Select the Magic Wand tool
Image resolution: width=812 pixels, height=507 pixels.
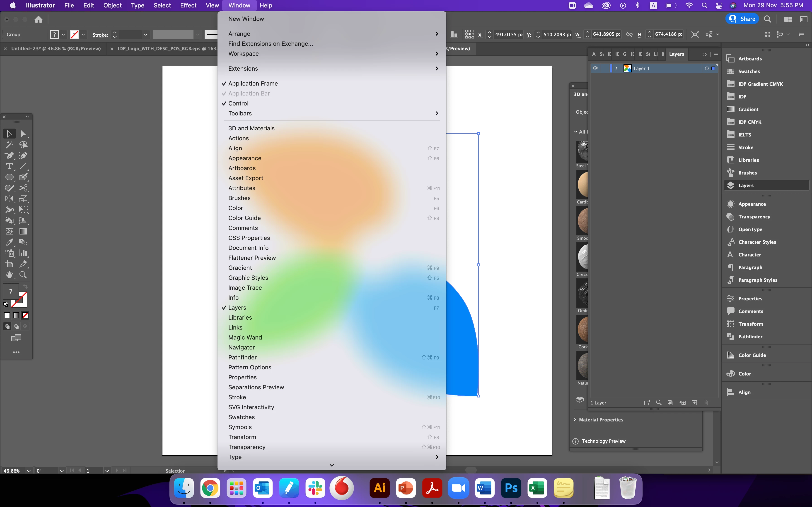[x=9, y=145]
